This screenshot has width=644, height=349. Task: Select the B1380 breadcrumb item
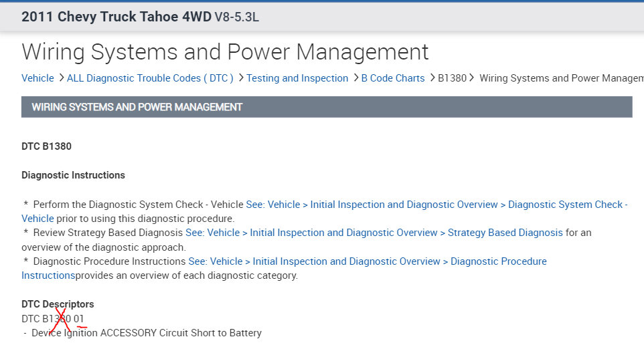(x=453, y=78)
